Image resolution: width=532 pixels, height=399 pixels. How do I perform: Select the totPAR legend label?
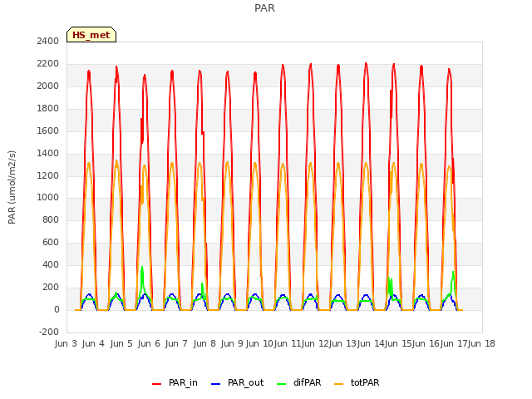click(365, 382)
